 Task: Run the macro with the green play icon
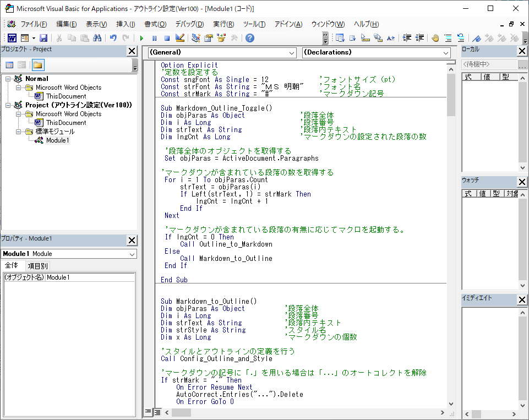pos(141,38)
